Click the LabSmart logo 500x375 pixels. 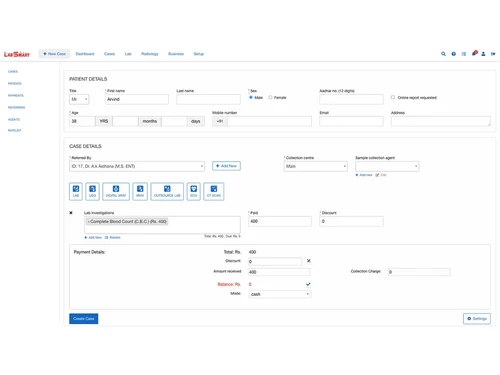point(17,54)
